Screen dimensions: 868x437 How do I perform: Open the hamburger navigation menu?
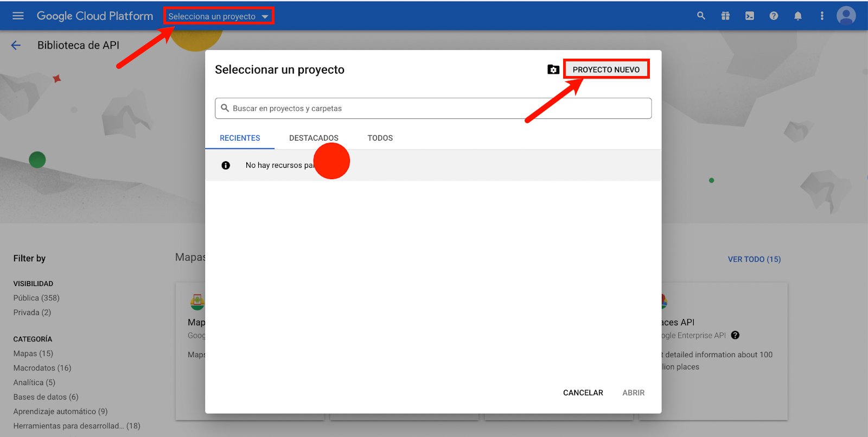pyautogui.click(x=18, y=16)
